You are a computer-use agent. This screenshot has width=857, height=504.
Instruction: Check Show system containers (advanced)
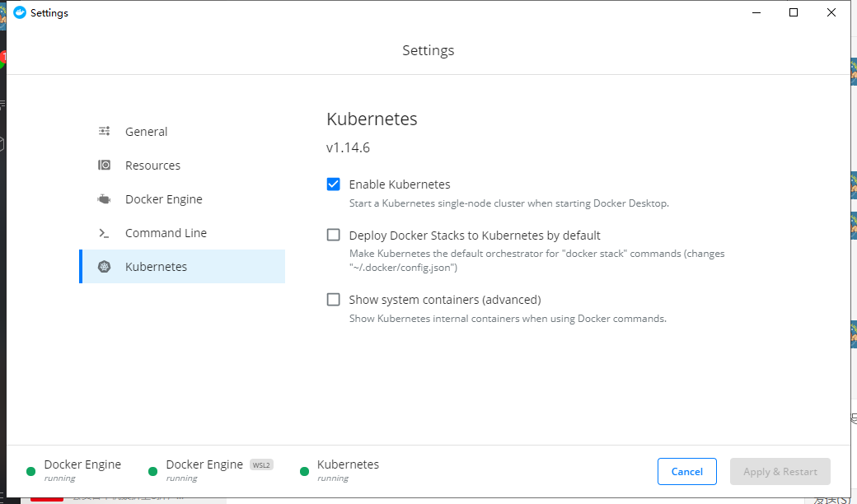pos(334,300)
